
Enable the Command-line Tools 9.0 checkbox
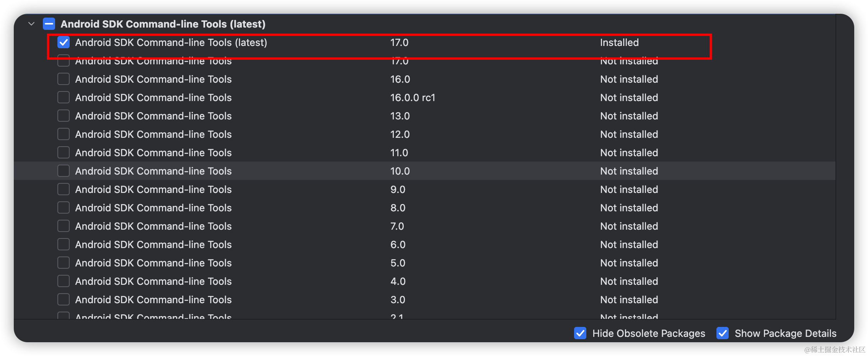pos(64,189)
